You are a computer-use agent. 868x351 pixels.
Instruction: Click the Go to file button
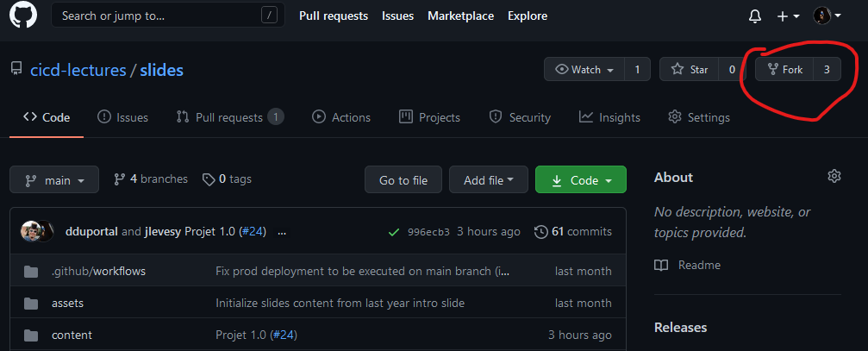coord(403,180)
